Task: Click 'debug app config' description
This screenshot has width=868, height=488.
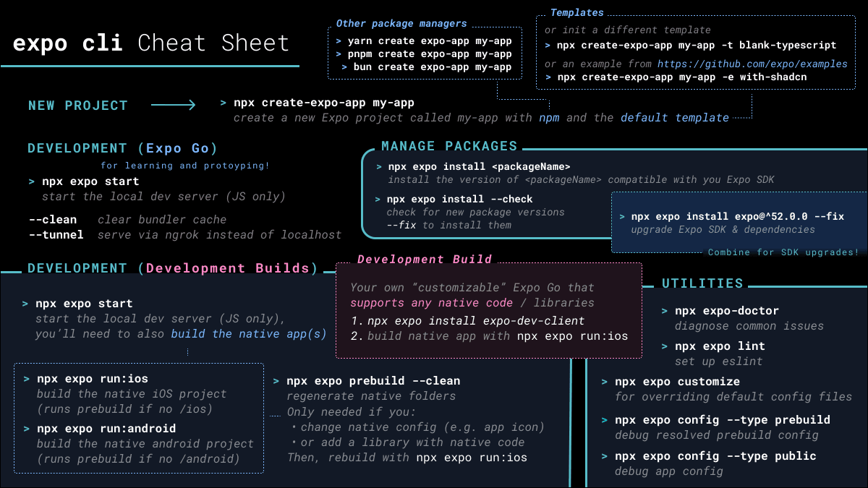Action: pyautogui.click(x=669, y=471)
